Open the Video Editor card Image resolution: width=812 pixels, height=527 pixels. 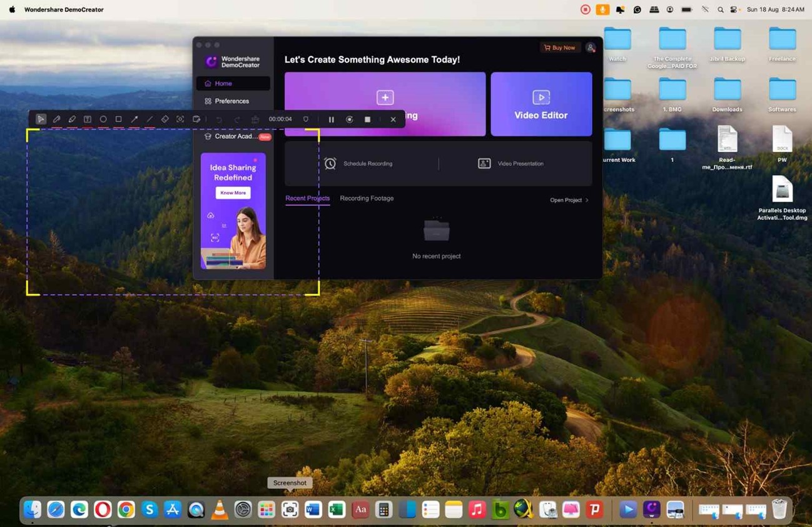coord(541,104)
